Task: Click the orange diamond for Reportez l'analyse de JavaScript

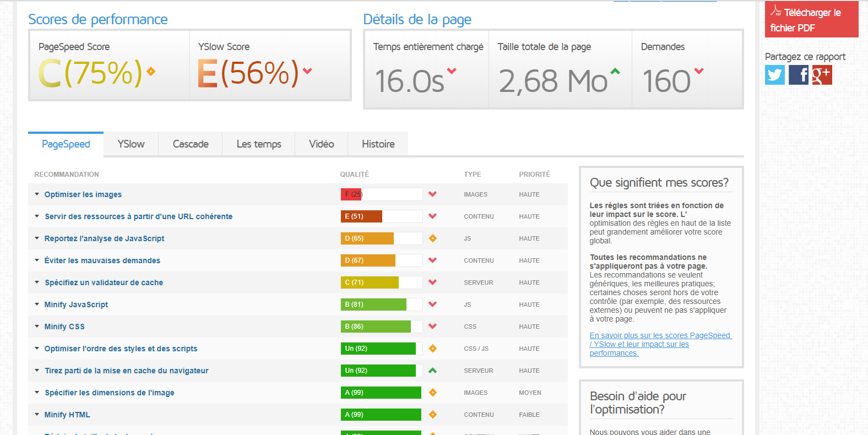Action: coord(432,238)
